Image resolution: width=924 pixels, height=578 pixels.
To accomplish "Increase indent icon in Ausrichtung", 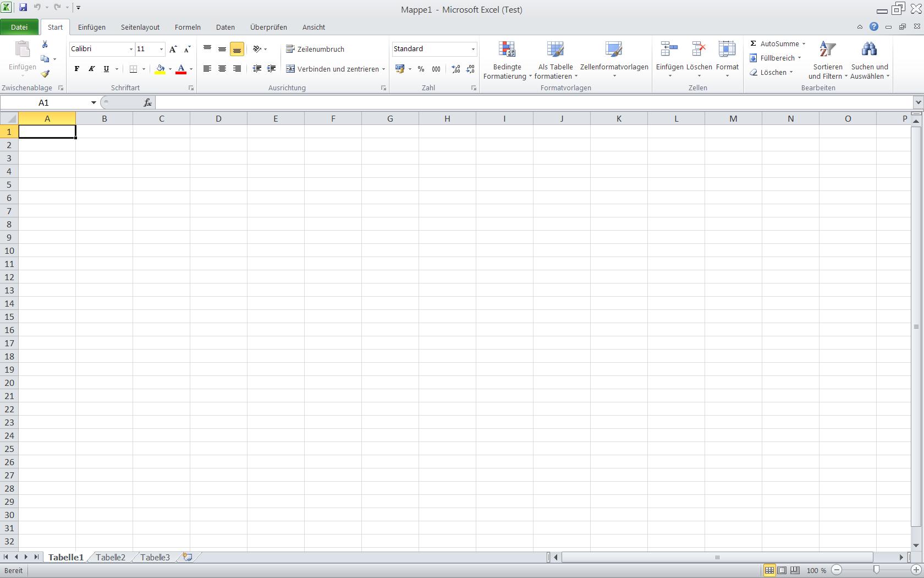I will pos(272,69).
